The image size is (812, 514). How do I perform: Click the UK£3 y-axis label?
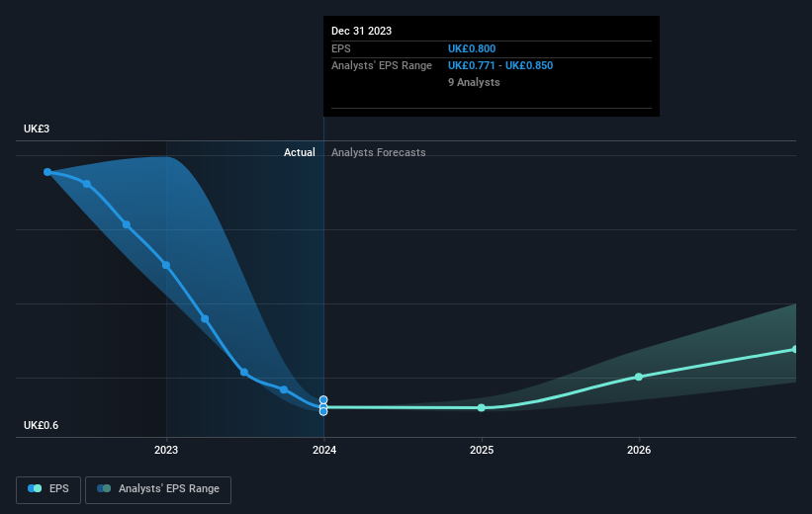37,128
